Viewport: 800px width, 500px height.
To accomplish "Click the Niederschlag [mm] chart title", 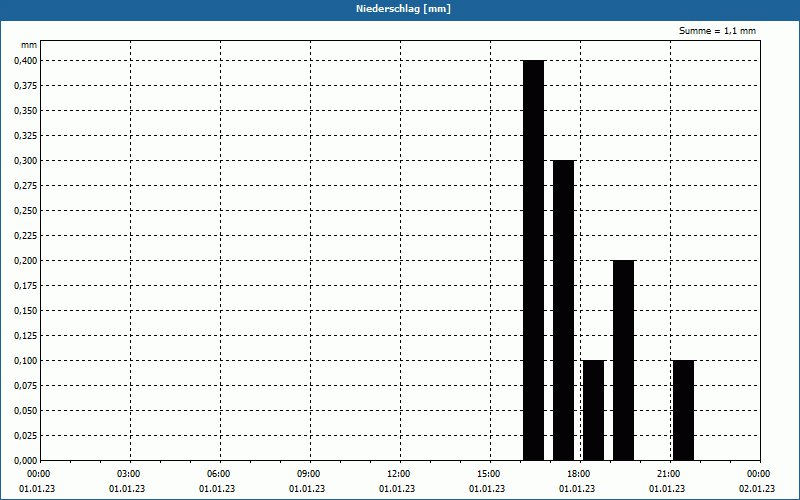I will point(403,9).
